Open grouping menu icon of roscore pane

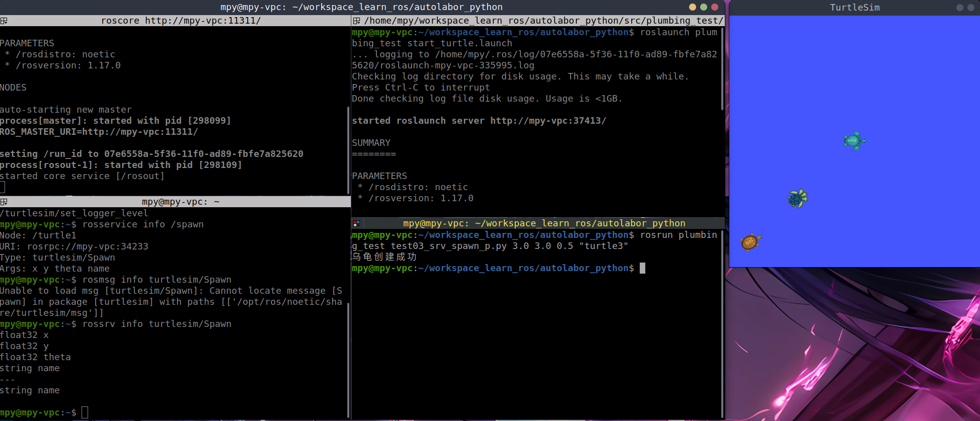(x=4, y=21)
